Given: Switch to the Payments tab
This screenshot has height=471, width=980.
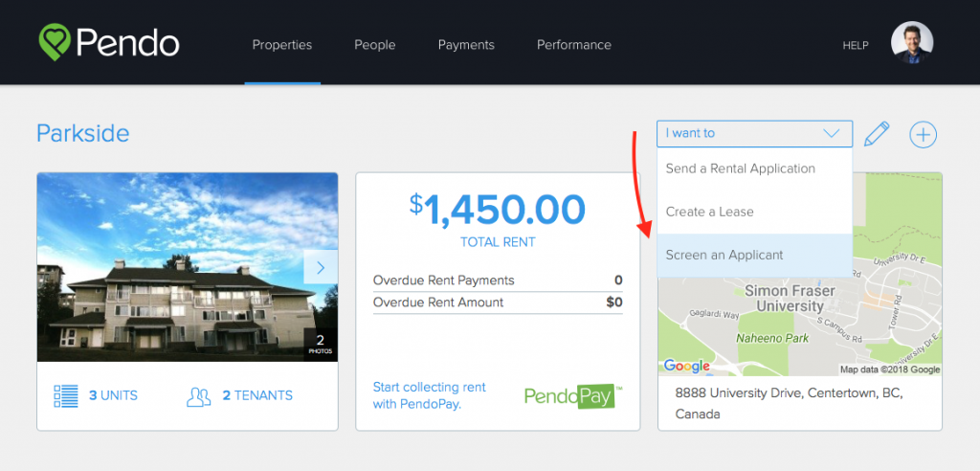Looking at the screenshot, I should 466,45.
